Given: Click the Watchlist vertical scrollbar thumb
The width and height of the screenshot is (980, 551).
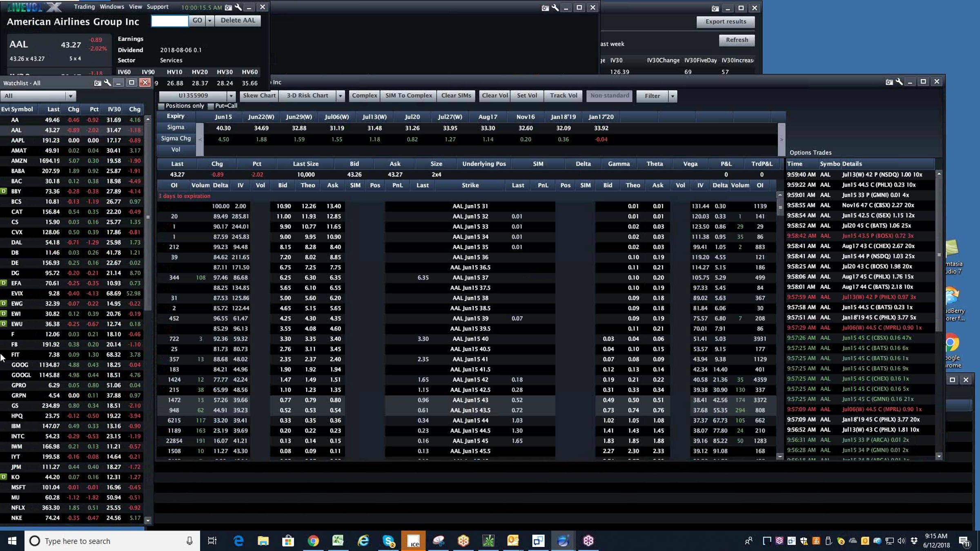Looking at the screenshot, I should point(148,217).
